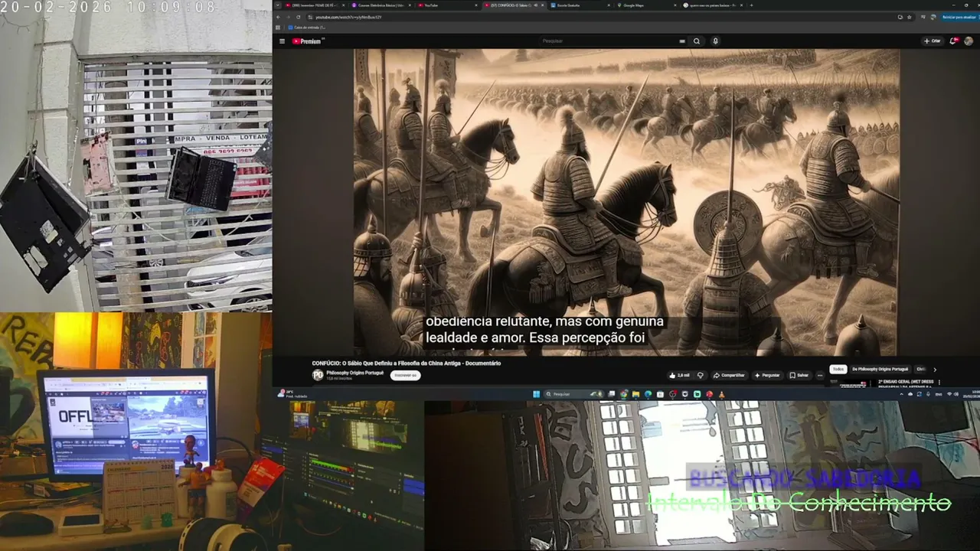This screenshot has width=980, height=551.
Task: Go back with browser back arrow
Action: (279, 17)
